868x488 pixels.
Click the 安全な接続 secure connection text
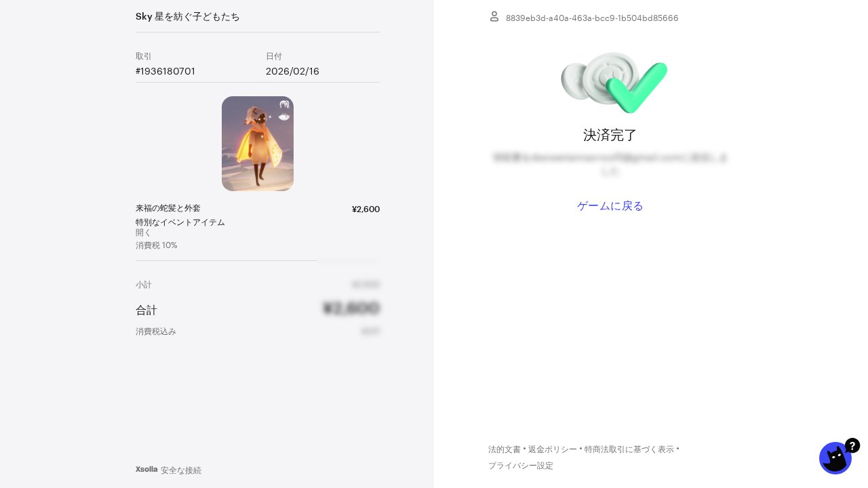(x=181, y=470)
